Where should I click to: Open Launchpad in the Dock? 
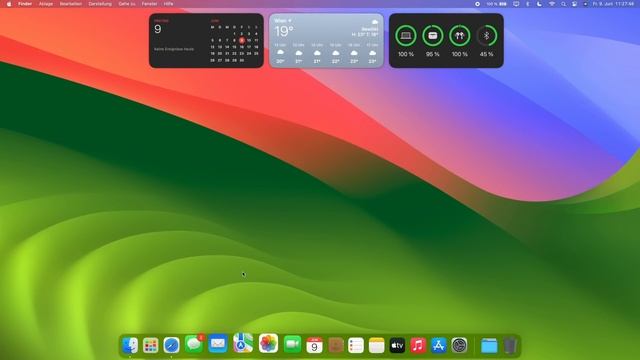tap(151, 345)
